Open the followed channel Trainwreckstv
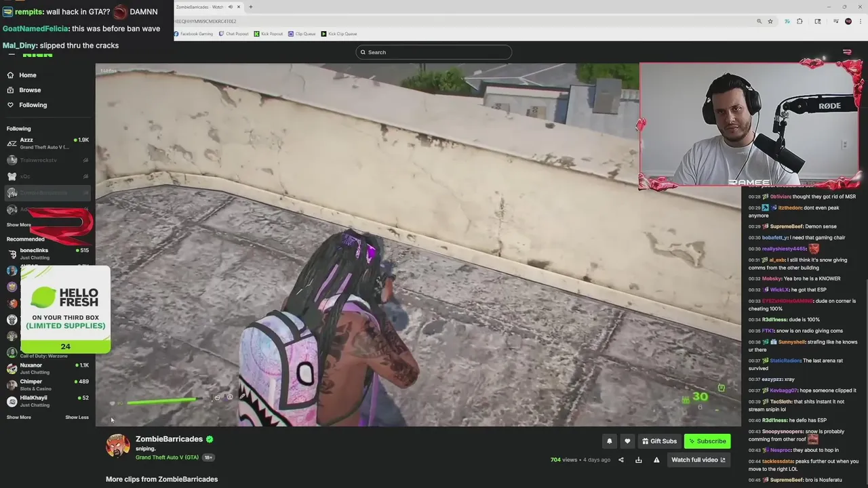 47,160
